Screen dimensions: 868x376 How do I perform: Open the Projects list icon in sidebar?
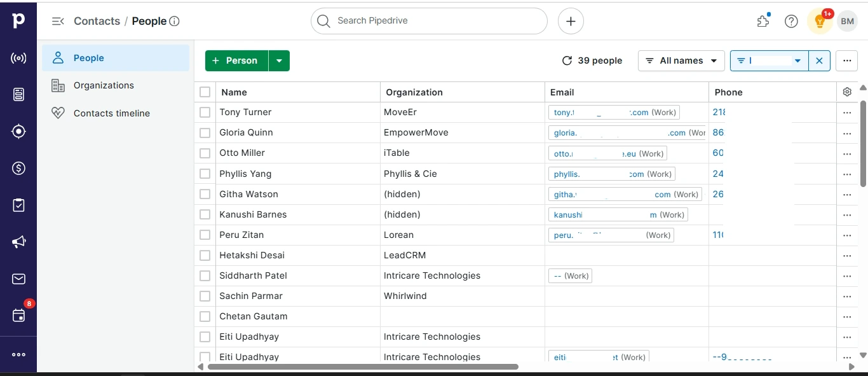click(18, 95)
